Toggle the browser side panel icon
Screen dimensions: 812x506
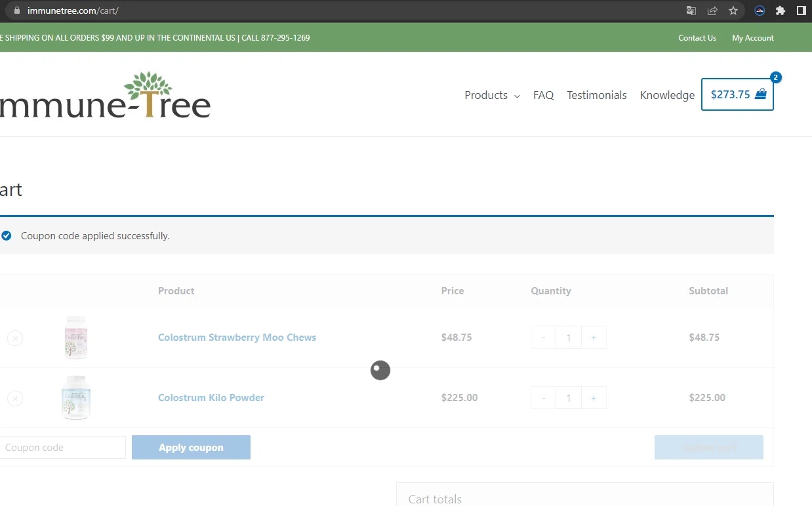[802, 10]
